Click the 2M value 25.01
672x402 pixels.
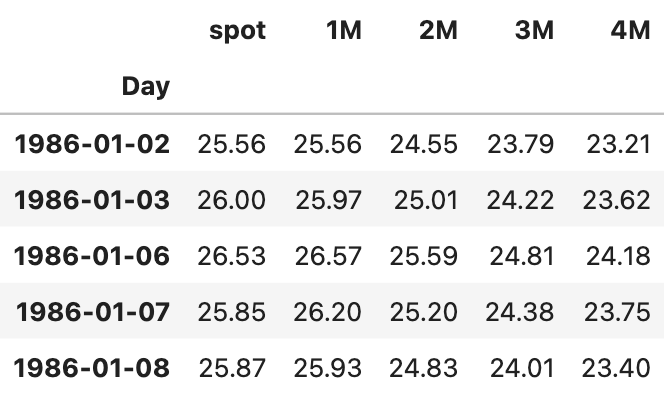(426, 200)
